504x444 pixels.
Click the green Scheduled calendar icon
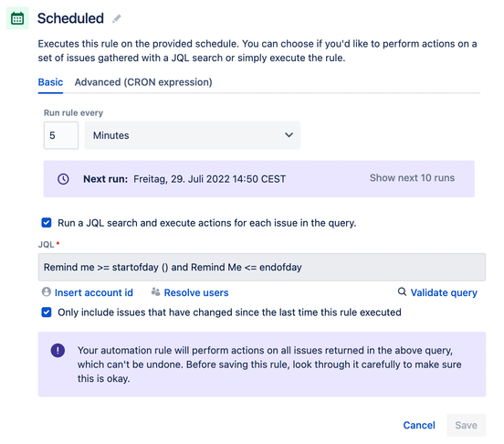click(17, 18)
